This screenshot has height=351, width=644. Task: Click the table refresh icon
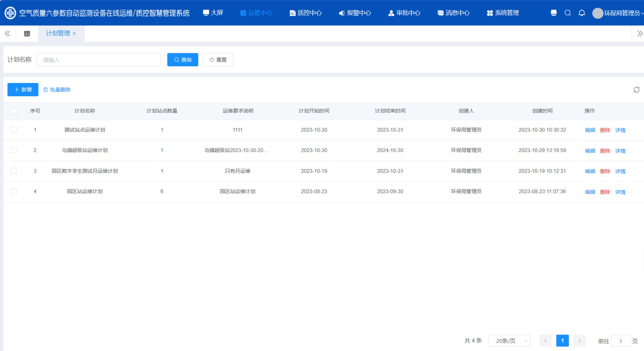(636, 90)
